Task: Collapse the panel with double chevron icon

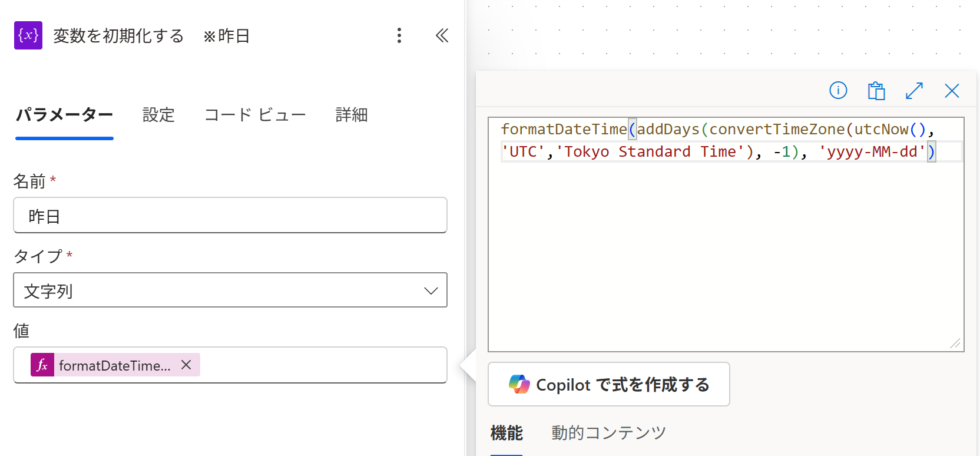Action: pyautogui.click(x=442, y=35)
